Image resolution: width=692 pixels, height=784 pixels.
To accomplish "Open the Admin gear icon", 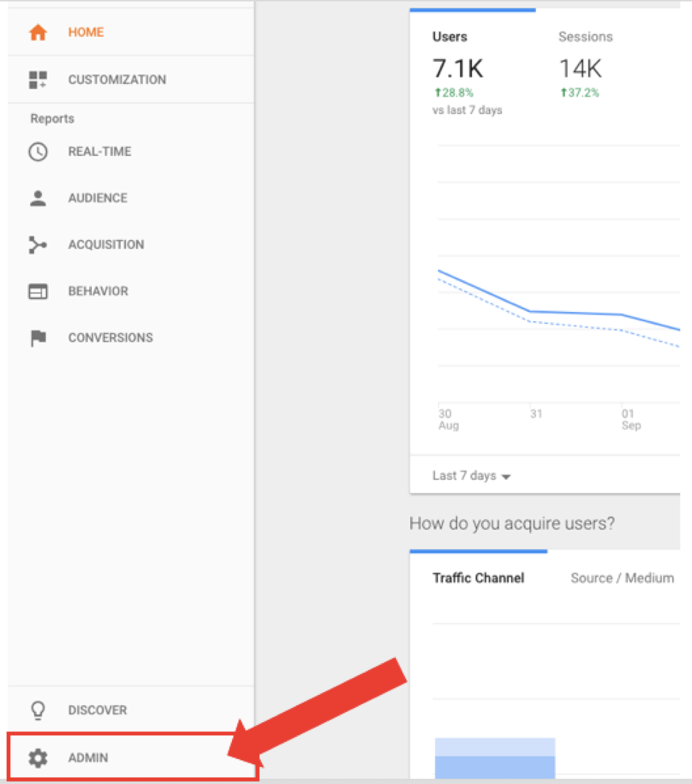I will coord(38,757).
